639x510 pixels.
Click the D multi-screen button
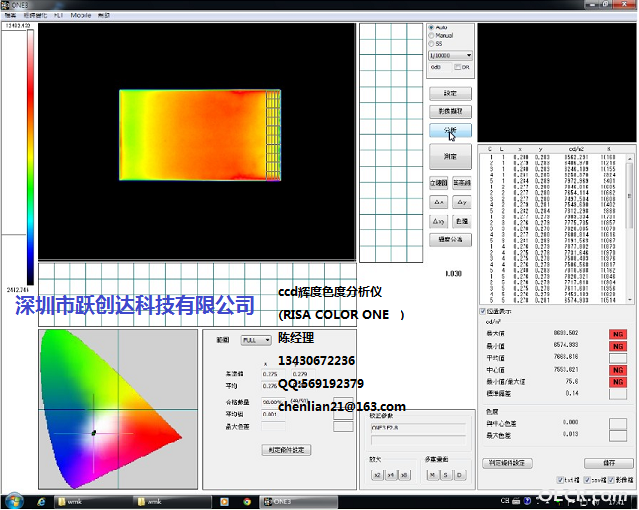[x=460, y=475]
